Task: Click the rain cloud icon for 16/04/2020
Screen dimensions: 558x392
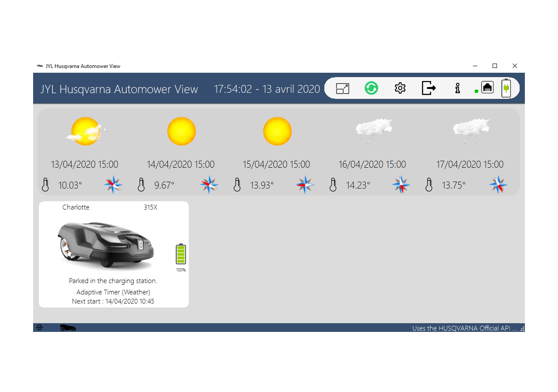Action: 374,131
